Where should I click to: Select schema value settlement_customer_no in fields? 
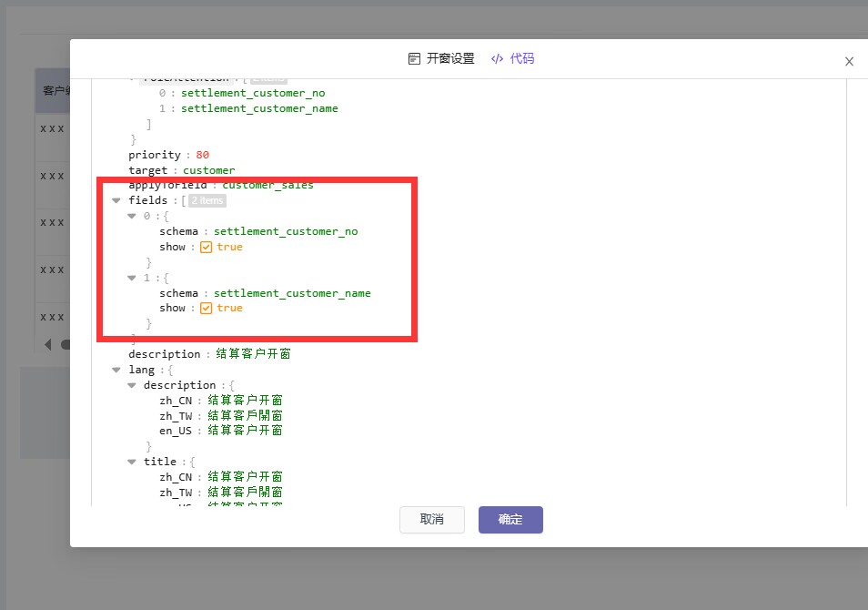(286, 231)
